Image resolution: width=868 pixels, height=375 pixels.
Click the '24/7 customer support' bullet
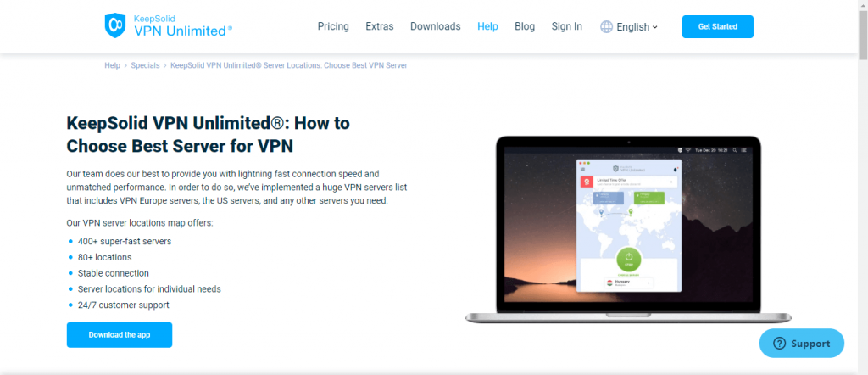pos(124,305)
